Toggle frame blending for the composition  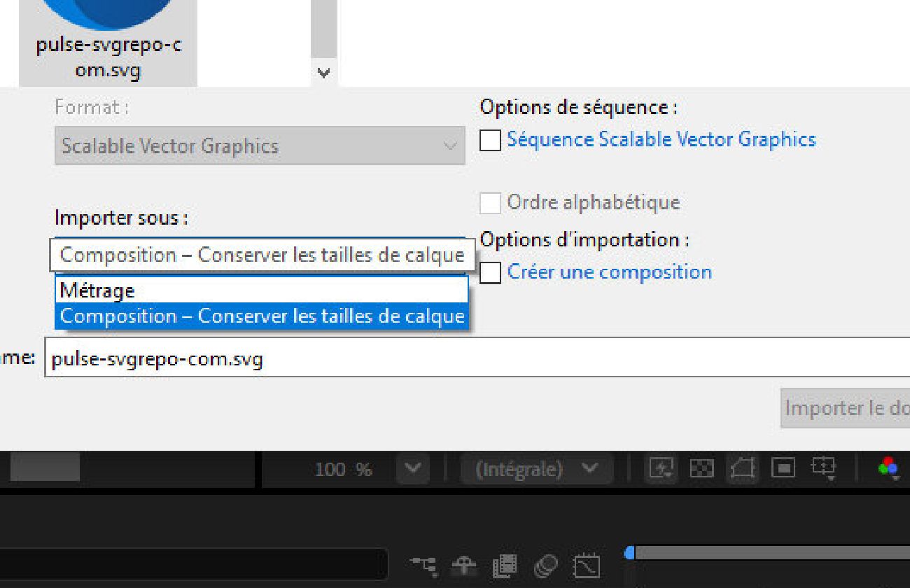(504, 565)
